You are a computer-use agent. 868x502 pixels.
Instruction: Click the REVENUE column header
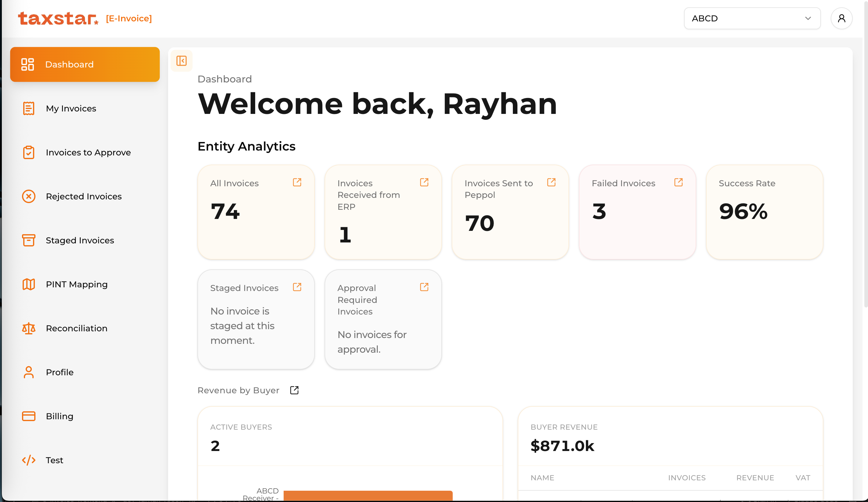755,478
